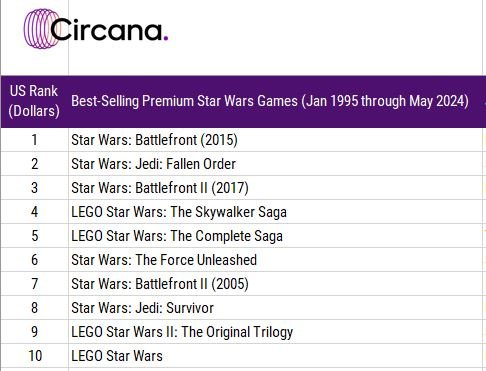Viewport: 486px width, 371px height.
Task: Click the rank 4 number cell
Action: [x=34, y=212]
